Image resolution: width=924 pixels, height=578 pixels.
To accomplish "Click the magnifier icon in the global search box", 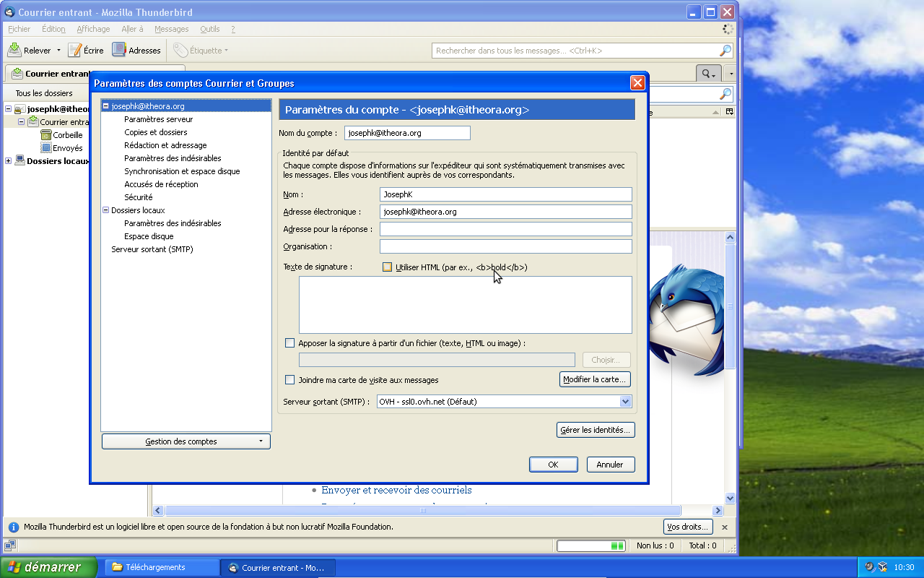I will point(725,51).
